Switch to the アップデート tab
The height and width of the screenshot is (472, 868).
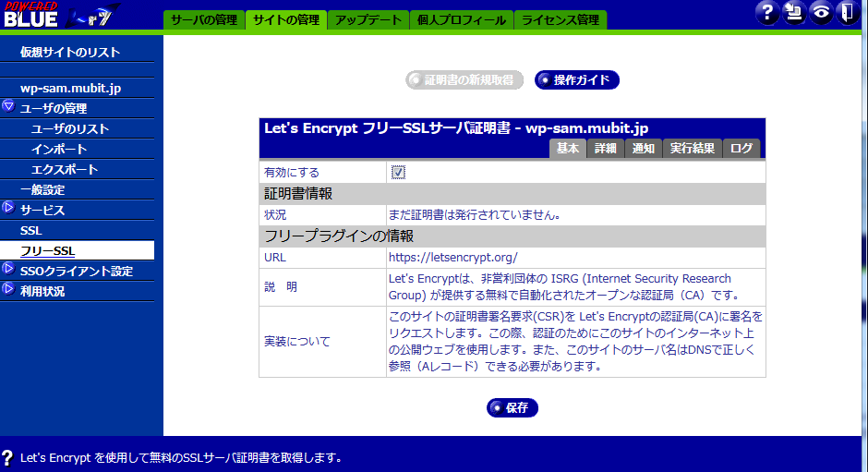[x=368, y=20]
